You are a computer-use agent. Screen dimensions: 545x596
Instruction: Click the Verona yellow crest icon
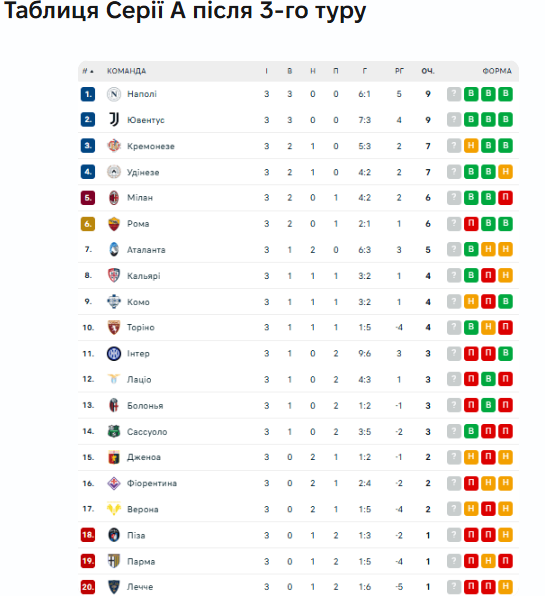point(114,509)
